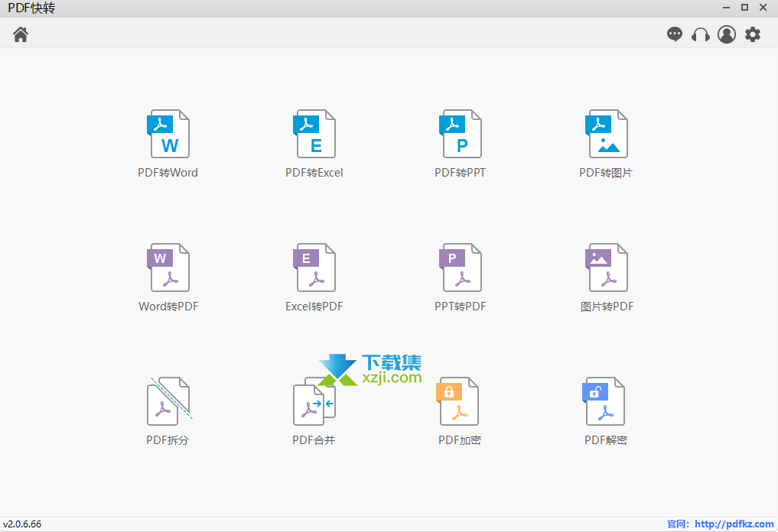Screen dimensions: 778x532
Task: Open settings with the gear icon
Action: tap(753, 34)
